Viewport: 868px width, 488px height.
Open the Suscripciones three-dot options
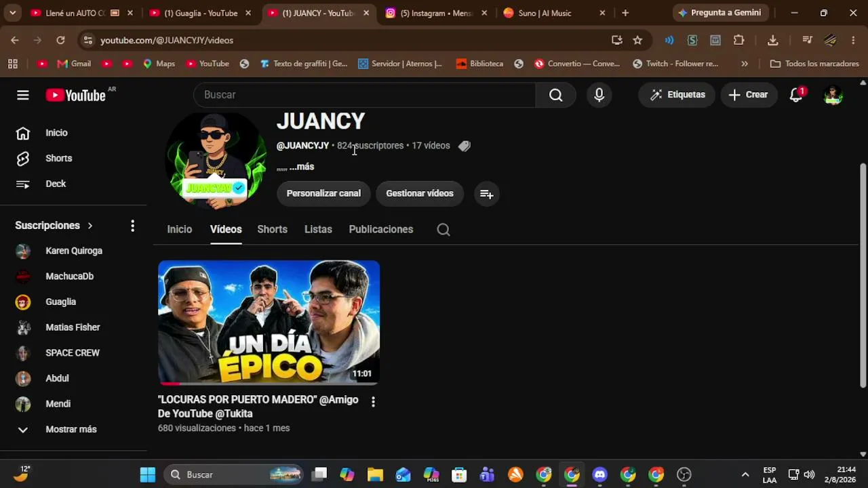pos(132,226)
